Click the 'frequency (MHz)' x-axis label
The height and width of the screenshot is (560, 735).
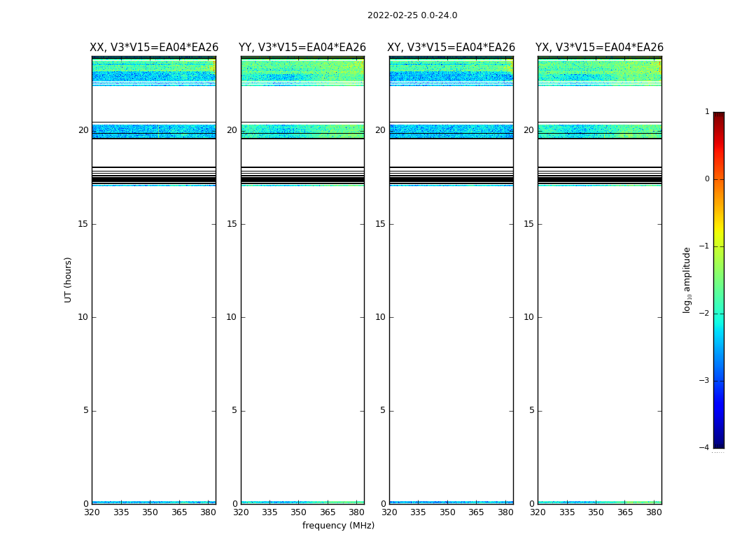pyautogui.click(x=338, y=526)
